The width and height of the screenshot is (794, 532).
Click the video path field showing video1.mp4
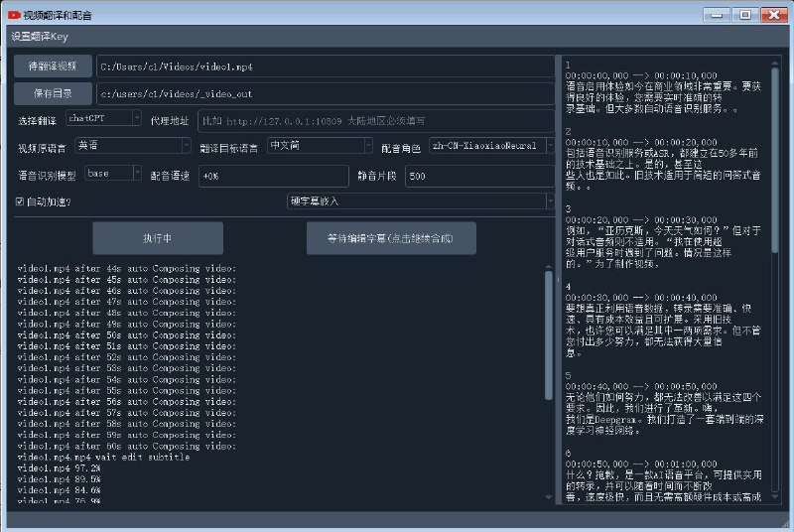tap(326, 66)
